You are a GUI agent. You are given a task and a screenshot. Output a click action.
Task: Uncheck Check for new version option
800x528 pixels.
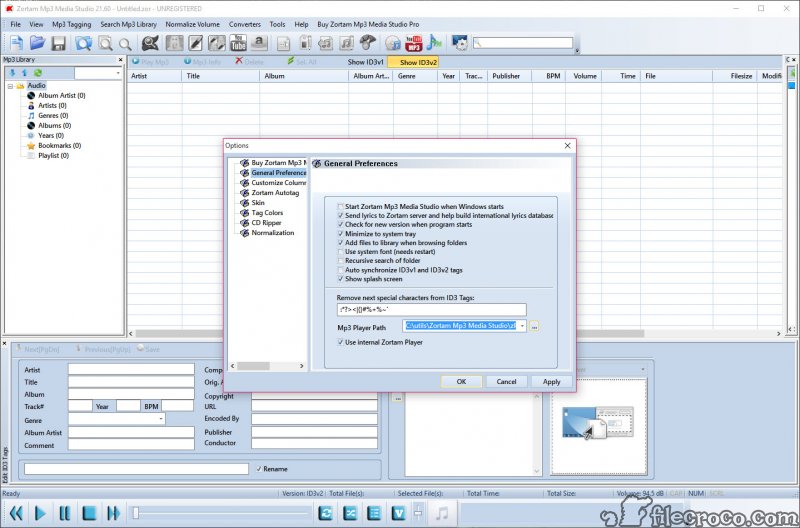click(x=340, y=224)
